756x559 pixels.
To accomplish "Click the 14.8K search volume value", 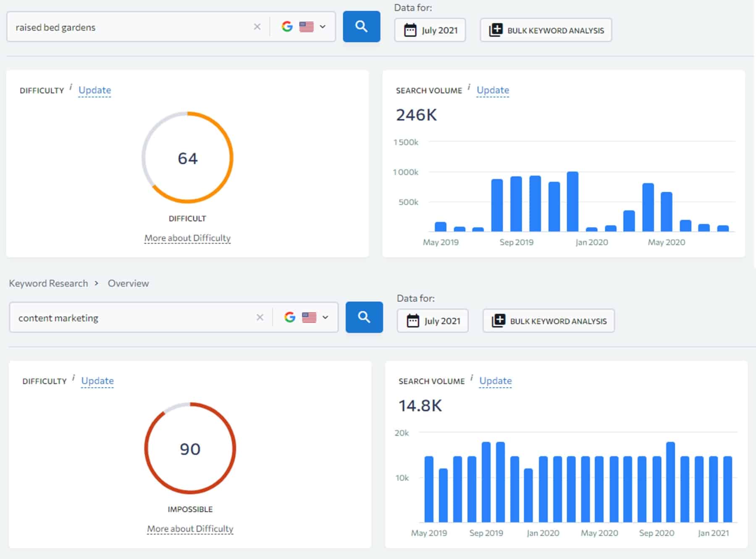I will [420, 406].
